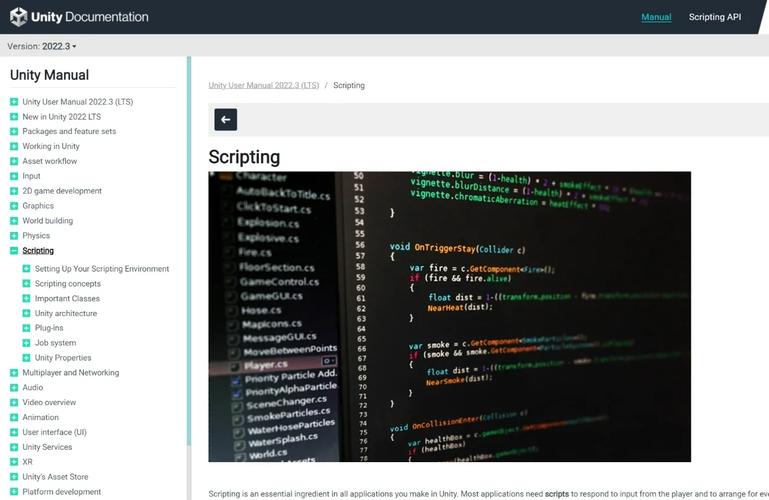Click the Scripting breadcrumb text
This screenshot has width=769, height=500.
click(349, 85)
